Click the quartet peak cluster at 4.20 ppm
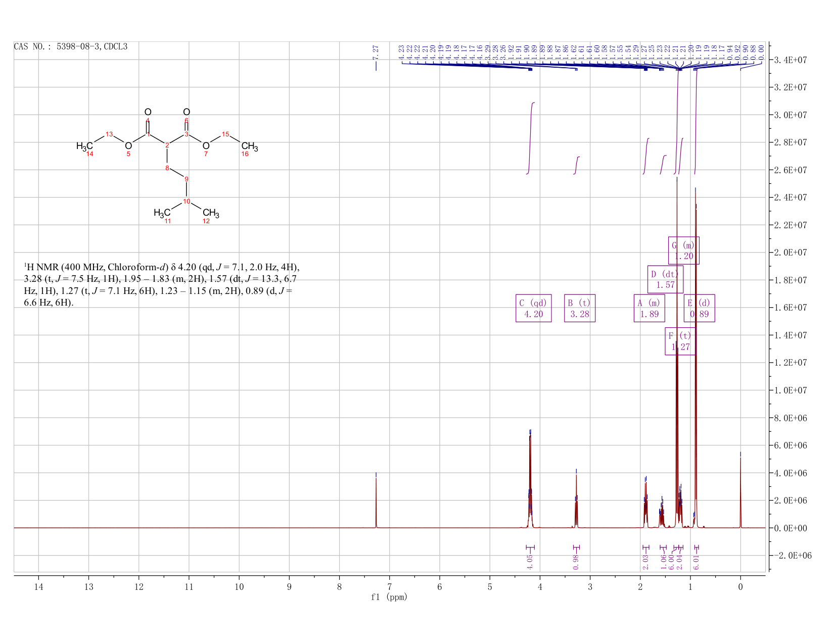 (530, 480)
